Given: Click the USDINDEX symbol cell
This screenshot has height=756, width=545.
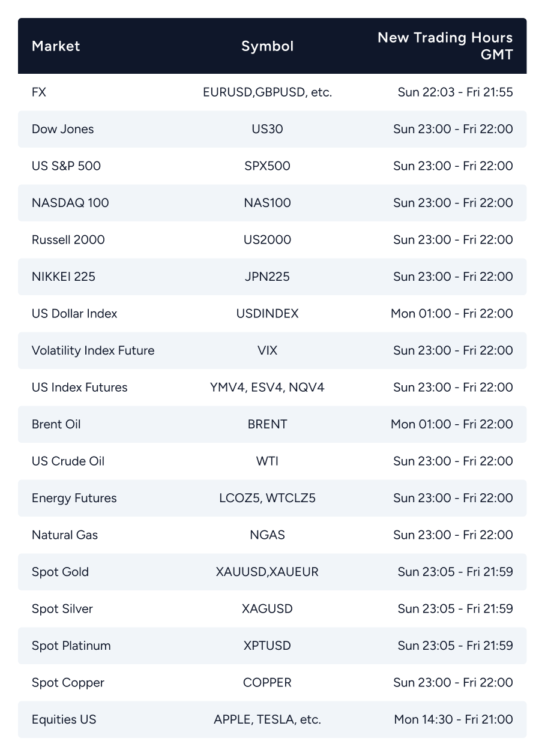Looking at the screenshot, I should [267, 314].
